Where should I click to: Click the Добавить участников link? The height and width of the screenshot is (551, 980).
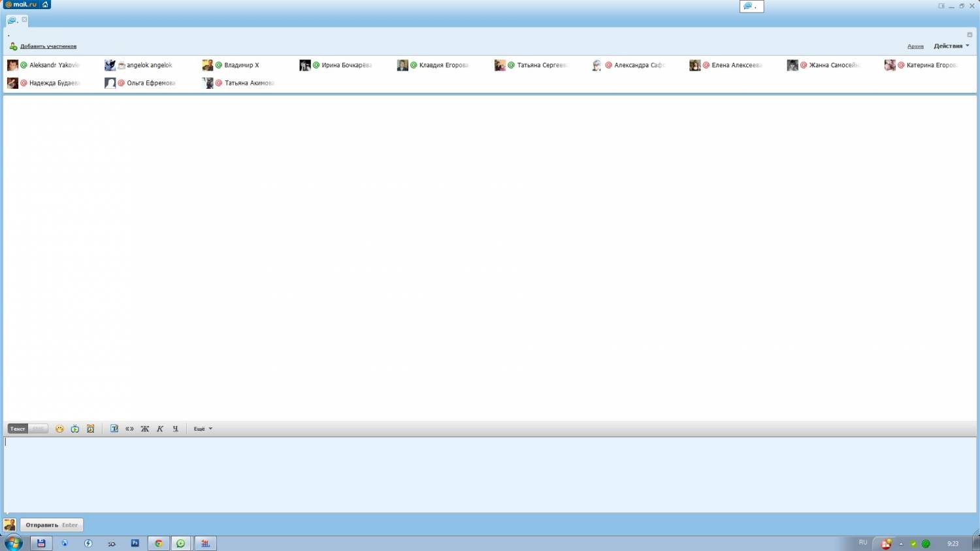coord(48,46)
